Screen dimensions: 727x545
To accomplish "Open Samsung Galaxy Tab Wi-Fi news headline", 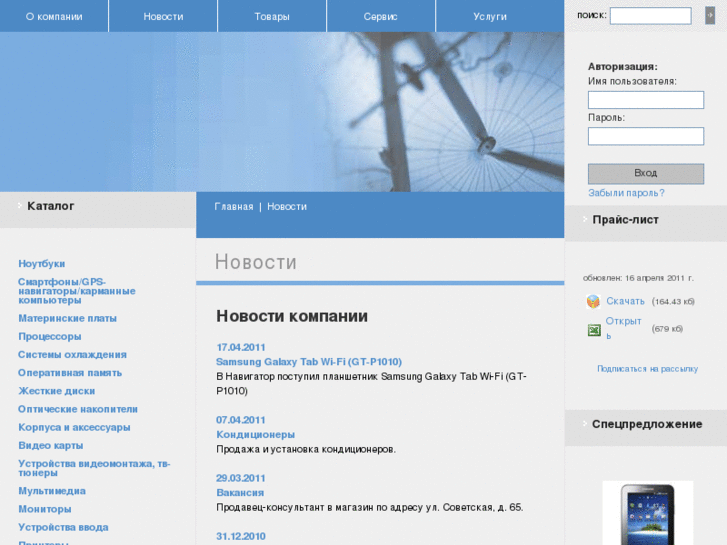I will [309, 362].
